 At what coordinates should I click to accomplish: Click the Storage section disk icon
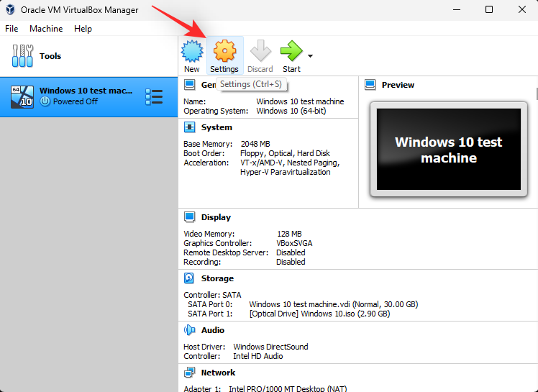pos(189,278)
